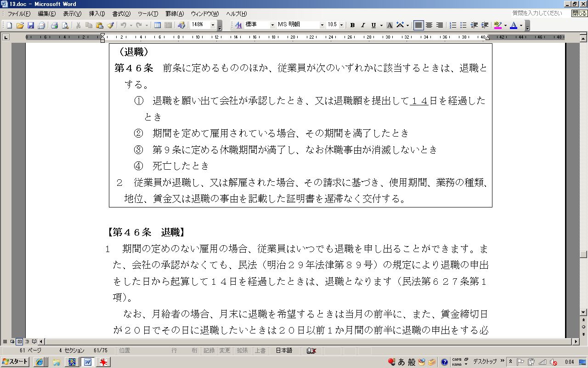Increase the paragraph indent
The width and height of the screenshot is (588, 368).
[x=485, y=25]
